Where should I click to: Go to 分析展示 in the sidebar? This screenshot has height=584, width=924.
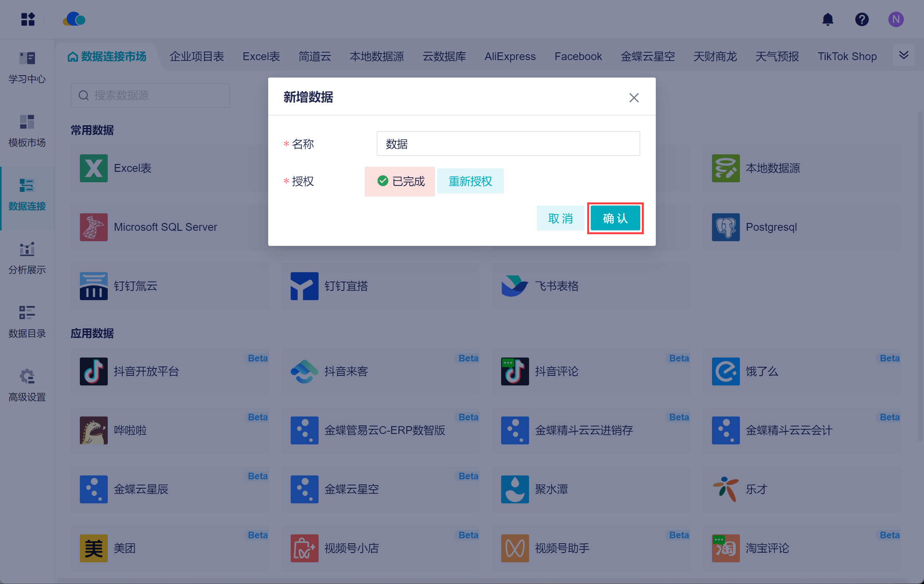tap(27, 258)
